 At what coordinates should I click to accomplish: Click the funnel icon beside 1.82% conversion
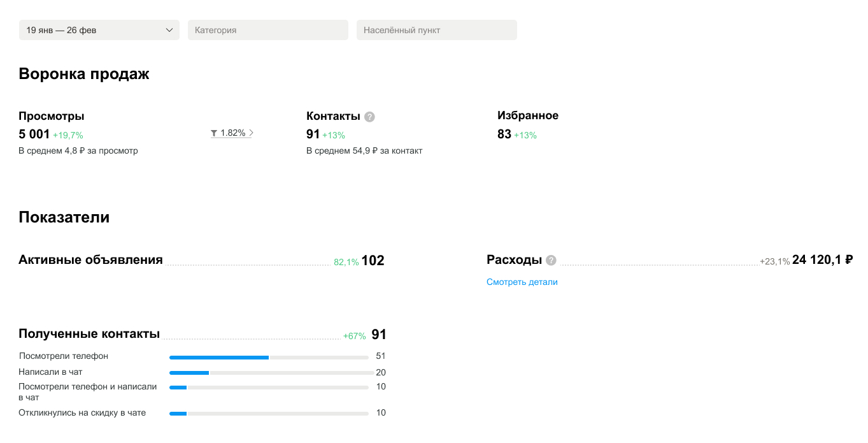click(215, 133)
